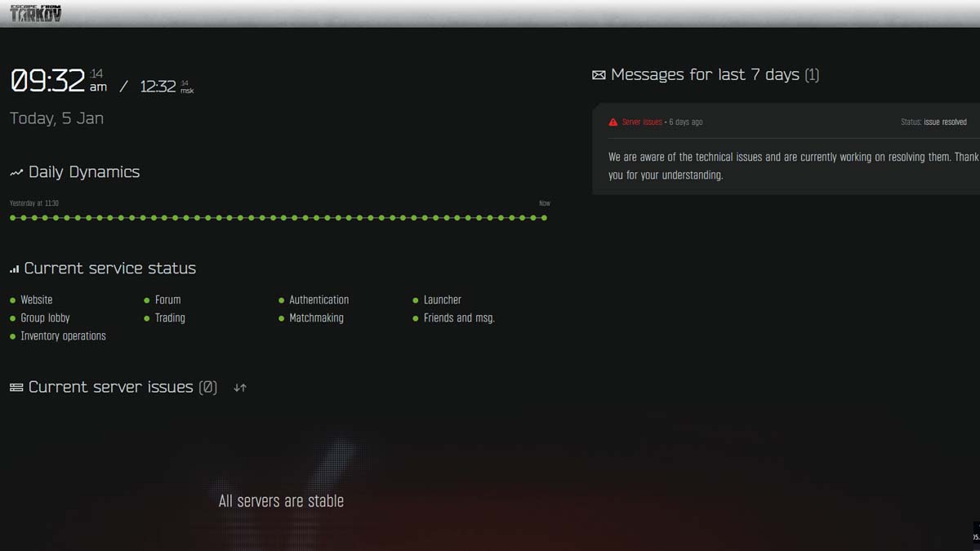Expand the Server Issues message entry

[x=784, y=122]
